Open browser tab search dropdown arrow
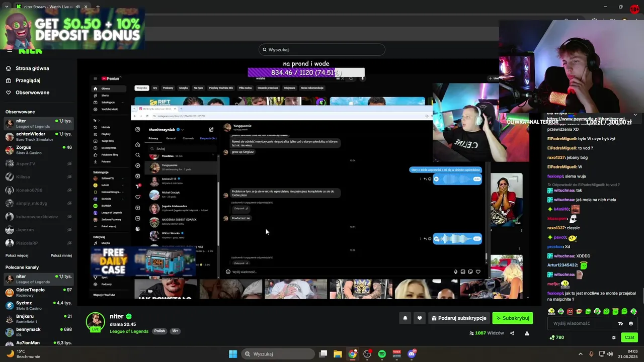644x362 pixels. click(x=6, y=7)
